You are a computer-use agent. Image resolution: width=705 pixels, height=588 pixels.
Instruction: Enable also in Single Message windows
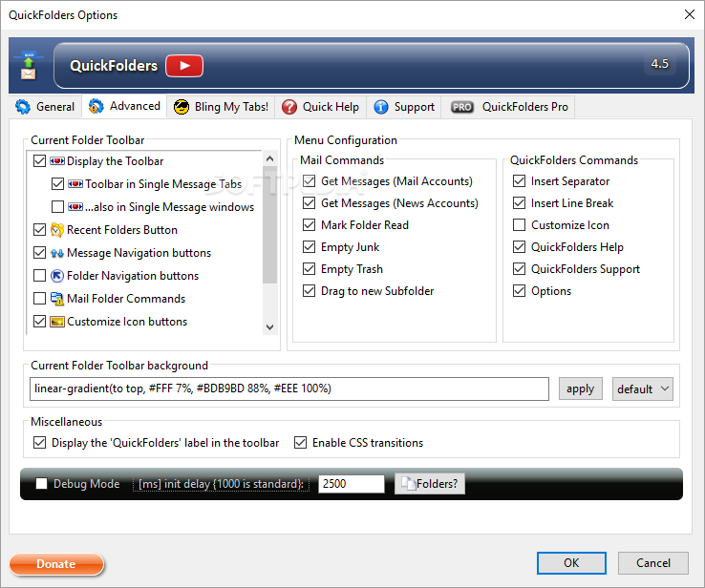pyautogui.click(x=57, y=206)
